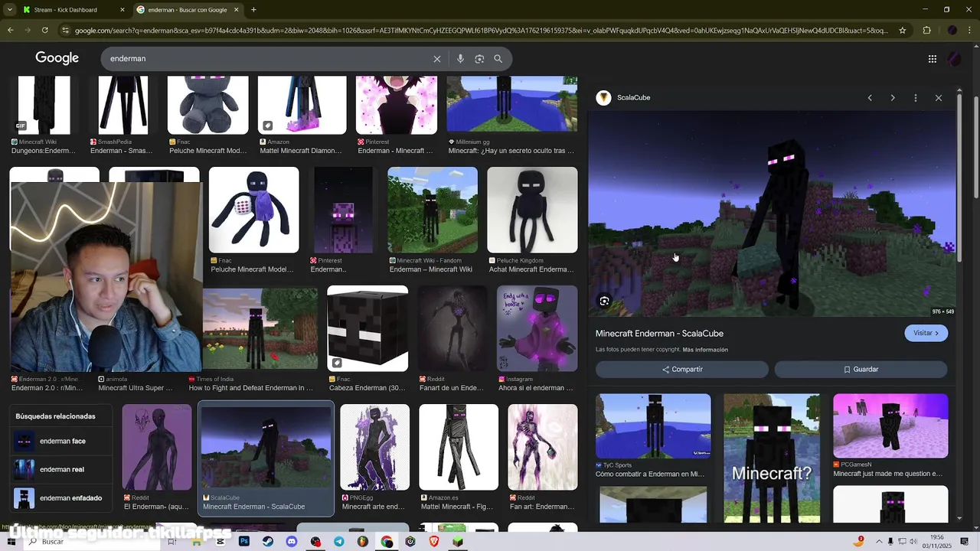Image resolution: width=980 pixels, height=551 pixels.
Task: Open Google Lens image search
Action: coord(479,59)
